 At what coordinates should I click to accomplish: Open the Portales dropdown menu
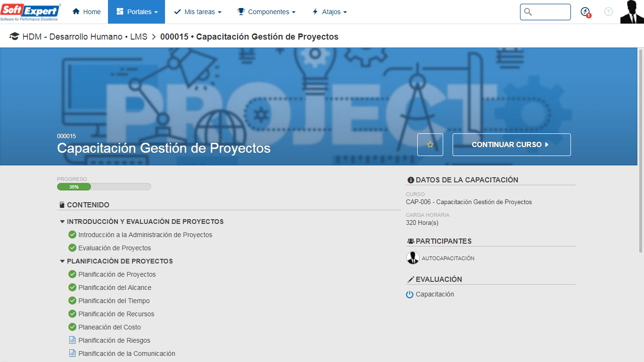pos(137,12)
